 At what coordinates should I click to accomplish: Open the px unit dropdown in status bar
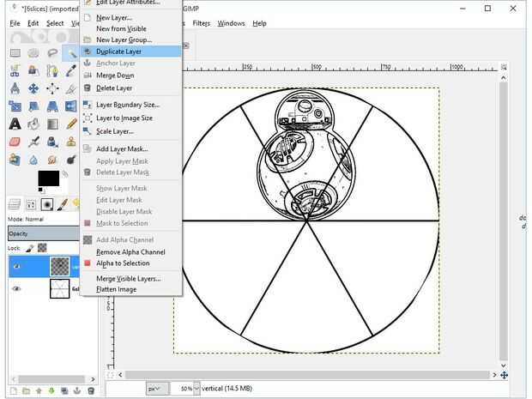click(x=157, y=388)
